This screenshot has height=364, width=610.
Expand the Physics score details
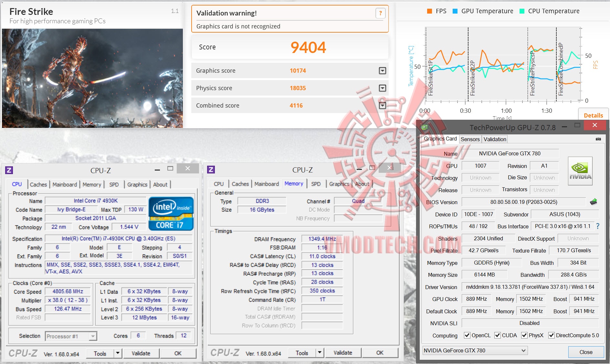[x=382, y=88]
